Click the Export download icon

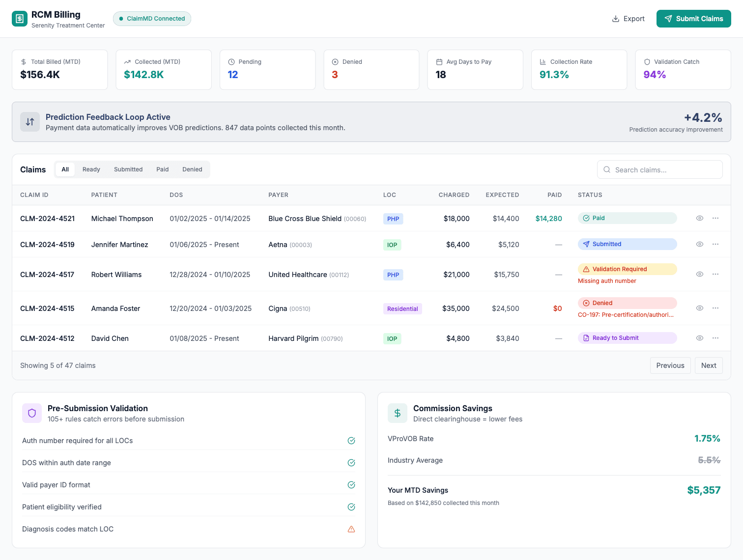coord(615,18)
